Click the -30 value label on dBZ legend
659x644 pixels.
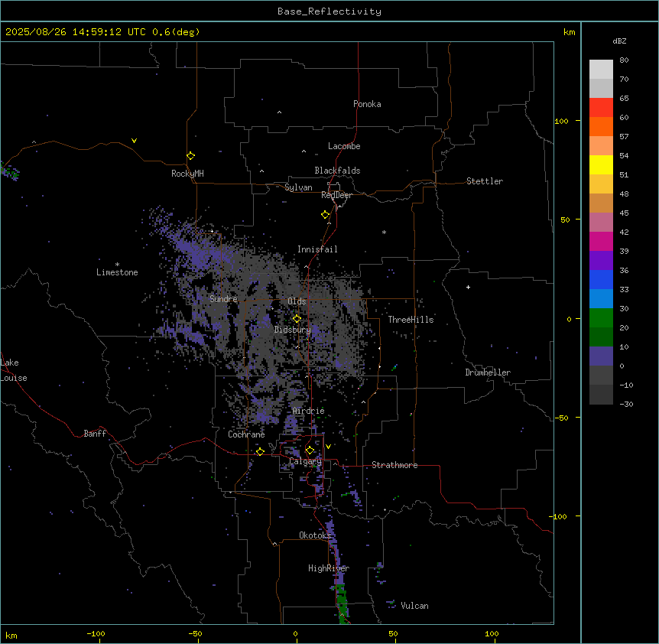point(626,404)
